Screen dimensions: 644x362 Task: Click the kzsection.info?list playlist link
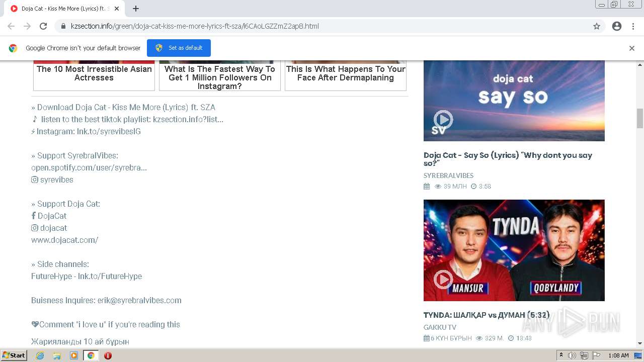tap(188, 119)
